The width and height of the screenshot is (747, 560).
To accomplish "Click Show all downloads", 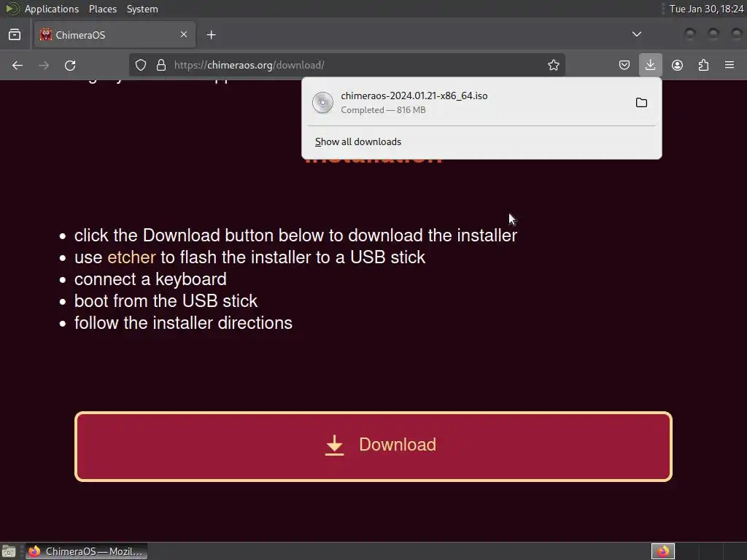I will coord(357,142).
